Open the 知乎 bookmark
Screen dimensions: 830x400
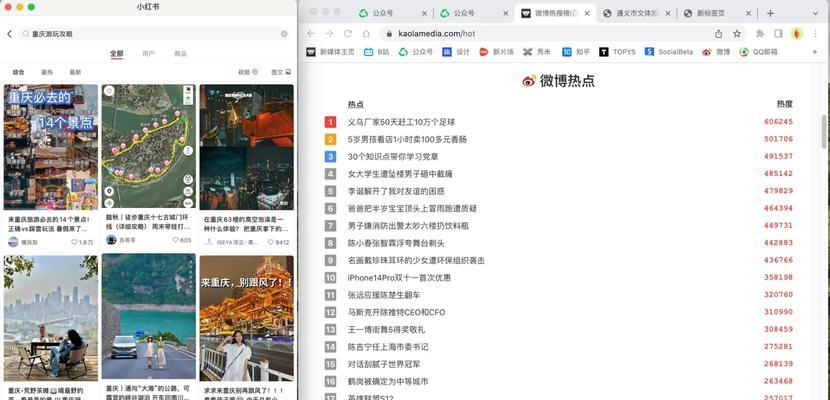click(x=576, y=52)
